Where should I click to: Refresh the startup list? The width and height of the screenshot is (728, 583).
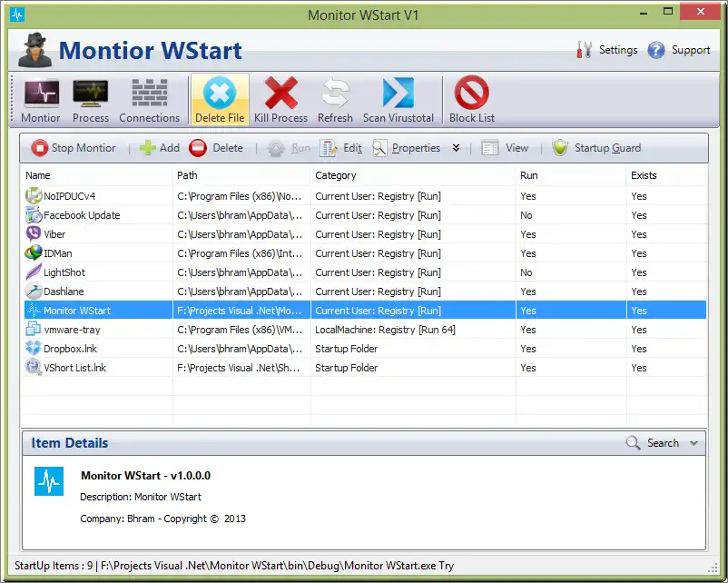click(335, 93)
